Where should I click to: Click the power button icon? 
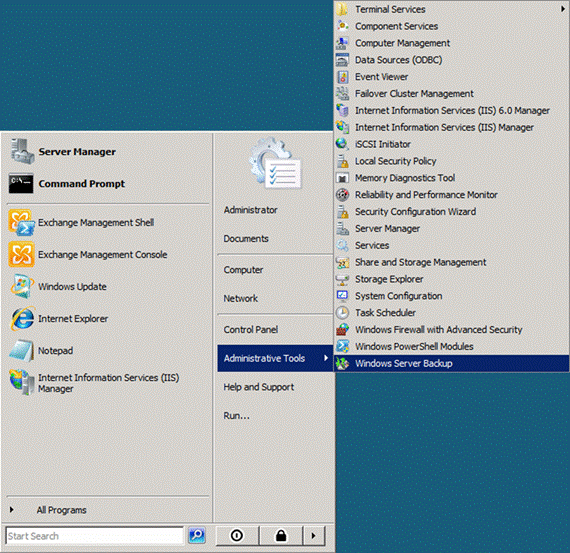pyautogui.click(x=237, y=536)
